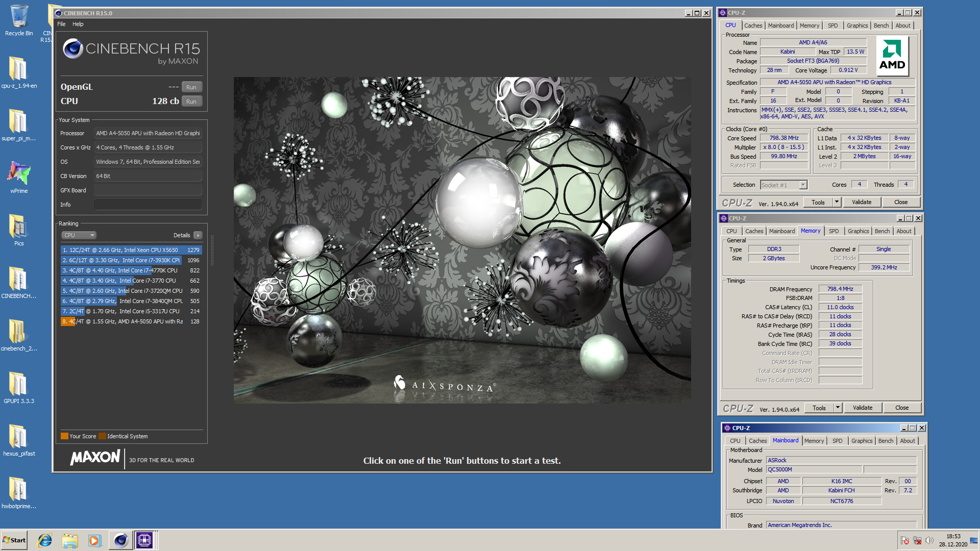Select ranking row Intel Core i7-4770K
This screenshot has width=980, height=551.
(x=131, y=270)
